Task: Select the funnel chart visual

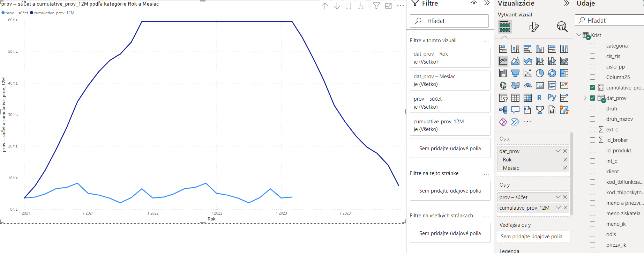Action: 515,73
